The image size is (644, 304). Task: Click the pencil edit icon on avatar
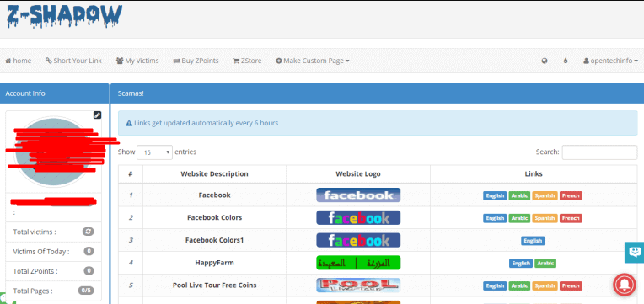97,115
